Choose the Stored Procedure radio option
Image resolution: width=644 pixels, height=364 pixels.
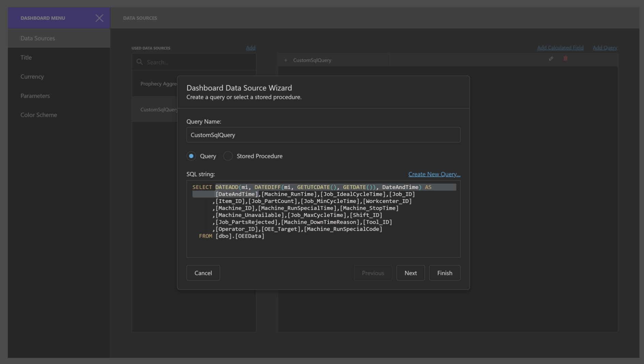(228, 156)
